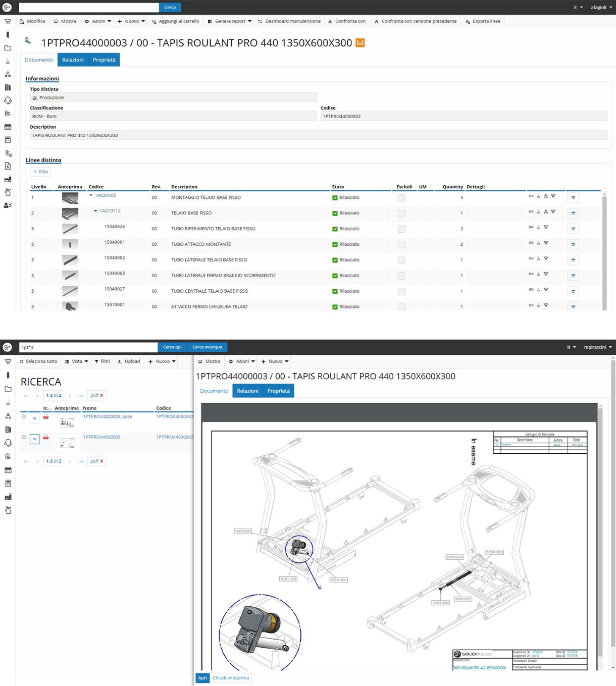Open hierarchy icon on the TELAIO BASE FISSO row

click(546, 212)
